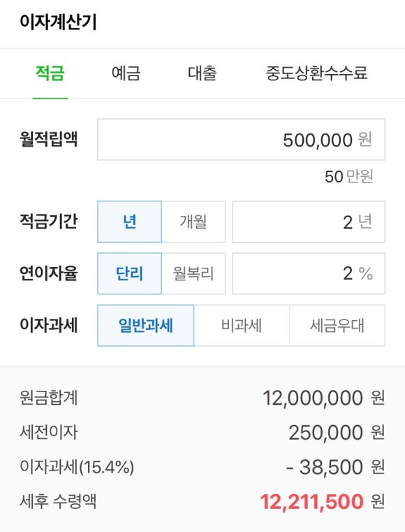Viewport: 405px width, 532px height.
Task: Choose 단리 interest type
Action: [129, 273]
